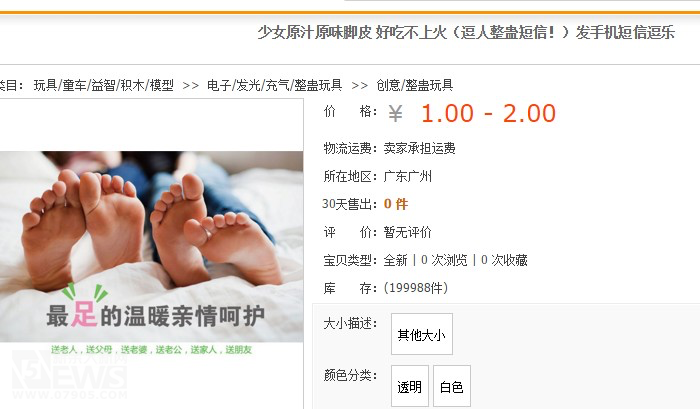This screenshot has height=409, width=700.
Task: Click the 暂无评价 review text
Action: coord(408,232)
